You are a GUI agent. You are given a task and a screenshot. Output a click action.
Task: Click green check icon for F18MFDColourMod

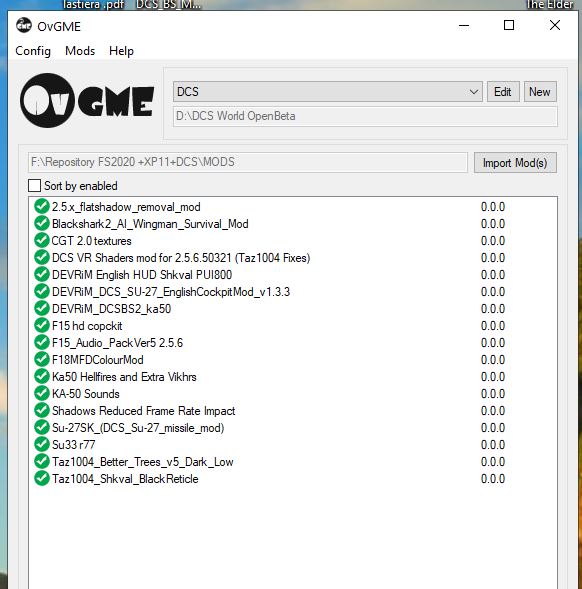point(42,359)
